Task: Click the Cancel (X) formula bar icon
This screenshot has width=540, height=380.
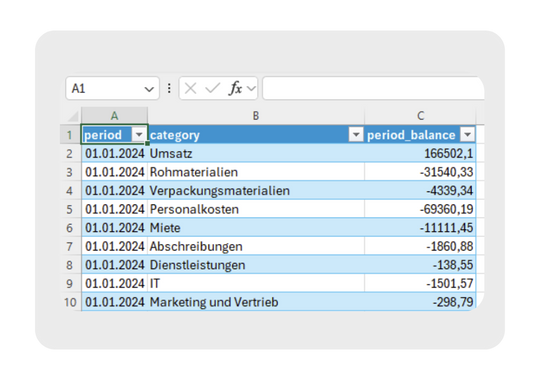Action: tap(190, 89)
